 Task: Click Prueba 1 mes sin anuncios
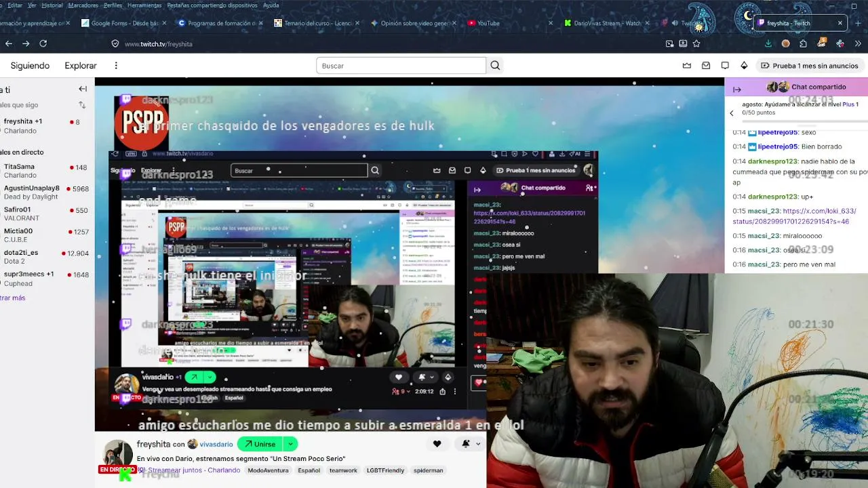point(810,66)
